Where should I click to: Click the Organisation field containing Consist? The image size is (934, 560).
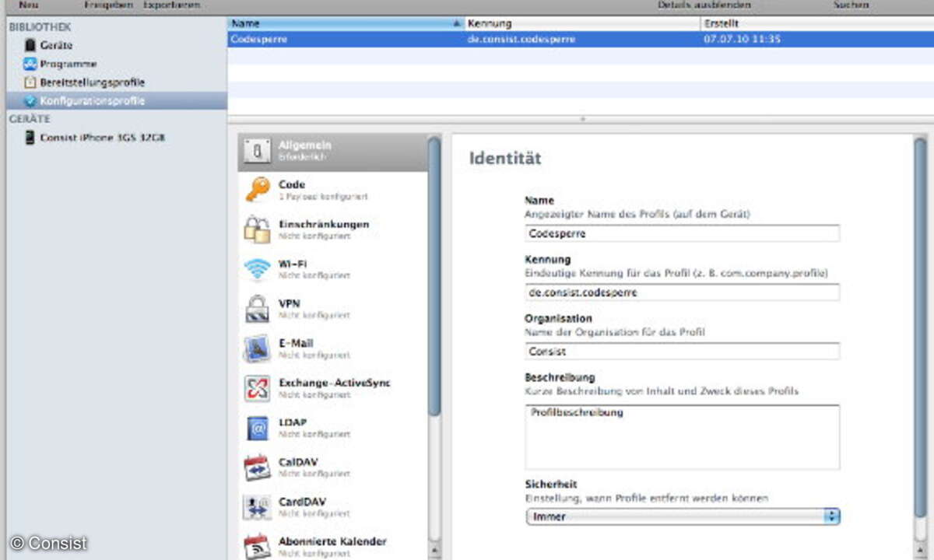coord(683,352)
